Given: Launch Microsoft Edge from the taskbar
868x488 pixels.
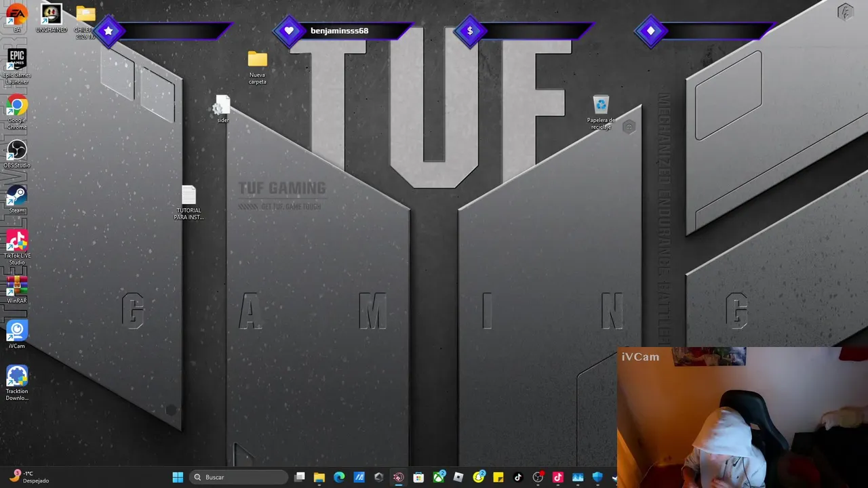Looking at the screenshot, I should [x=339, y=477].
